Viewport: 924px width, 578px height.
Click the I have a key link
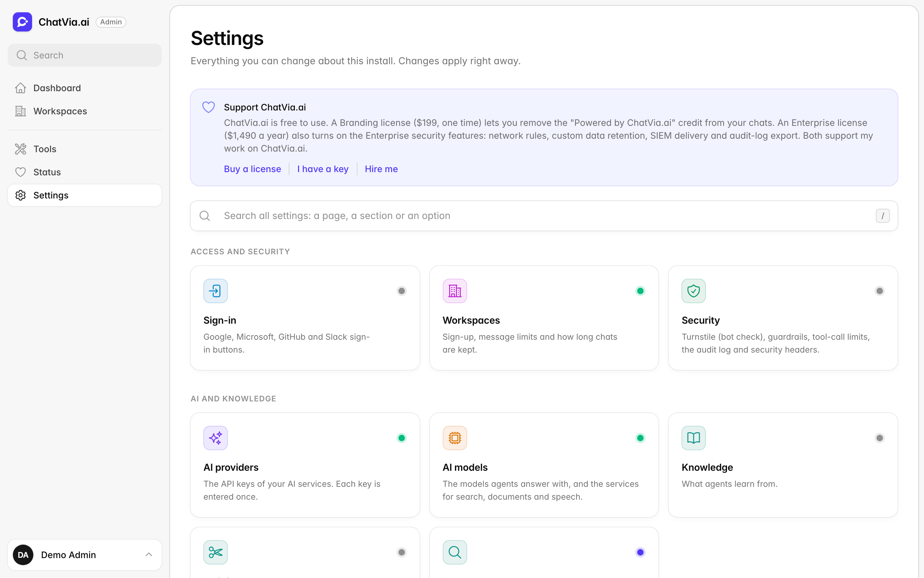(323, 169)
